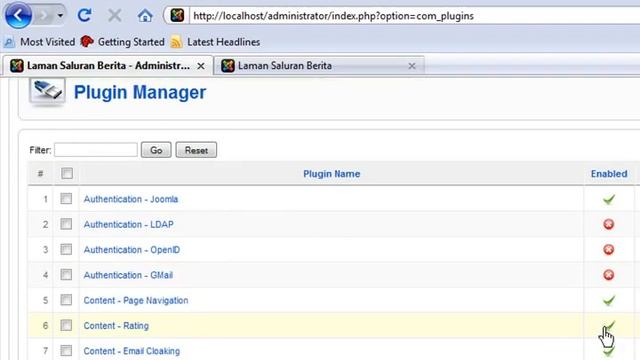Check the Content - Page Navigation checkbox
The image size is (640, 360).
(66, 300)
